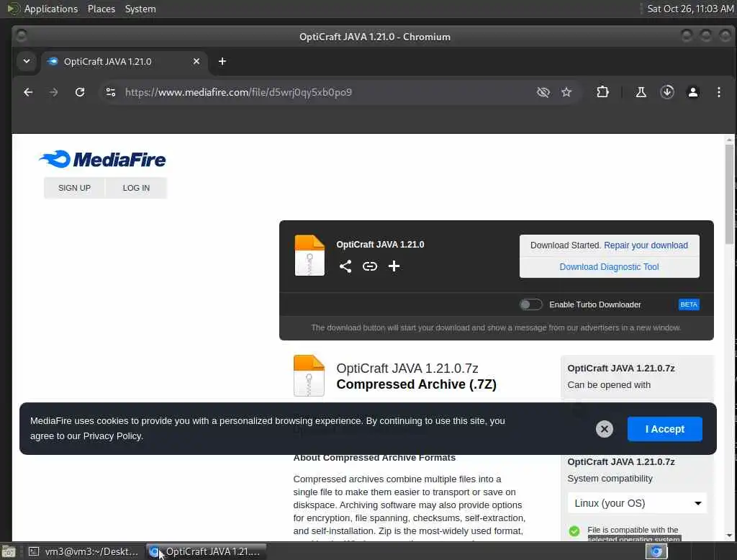Go back with the browser back arrow
This screenshot has height=560, width=737.
click(x=28, y=92)
